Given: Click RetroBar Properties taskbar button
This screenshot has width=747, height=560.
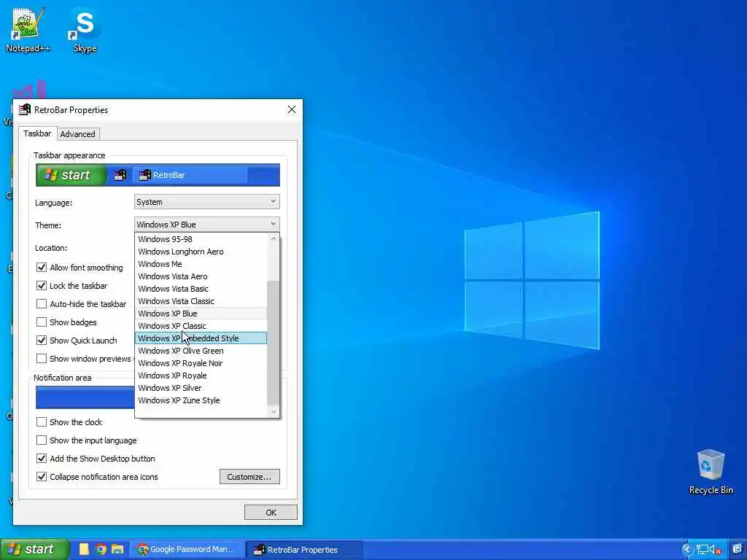Looking at the screenshot, I should [304, 550].
